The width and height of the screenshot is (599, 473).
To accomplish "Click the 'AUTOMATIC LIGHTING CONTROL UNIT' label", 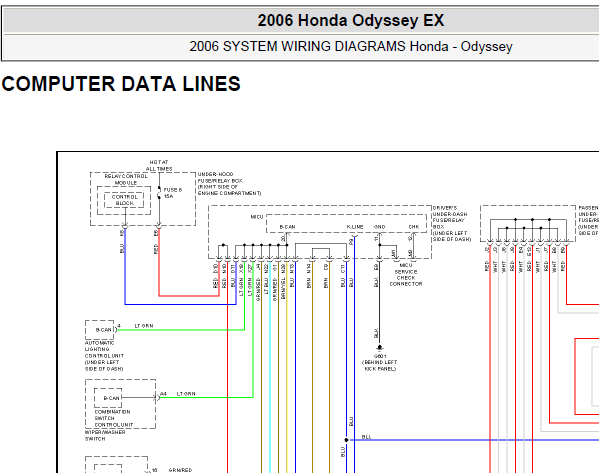I will click(104, 356).
